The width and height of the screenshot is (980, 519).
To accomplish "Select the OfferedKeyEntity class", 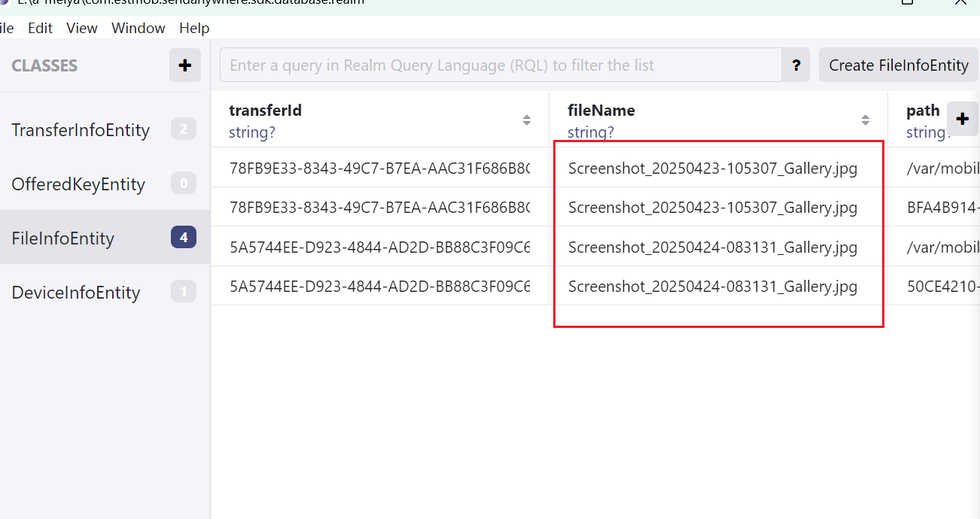I will click(x=78, y=184).
